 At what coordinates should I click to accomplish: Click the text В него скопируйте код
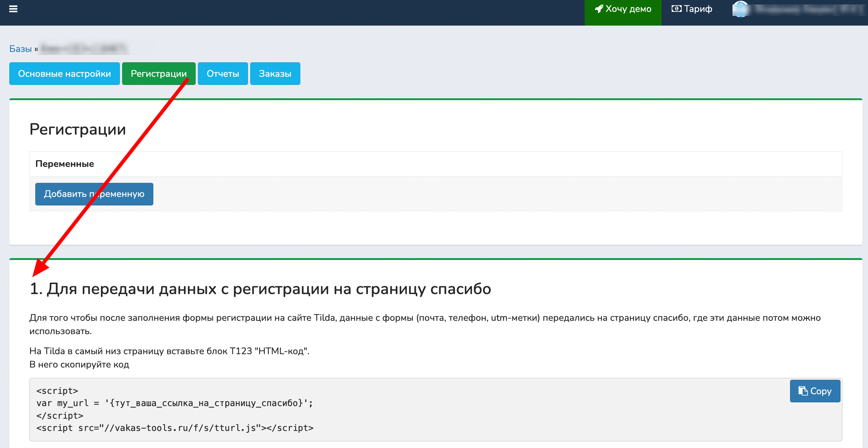[x=79, y=365]
